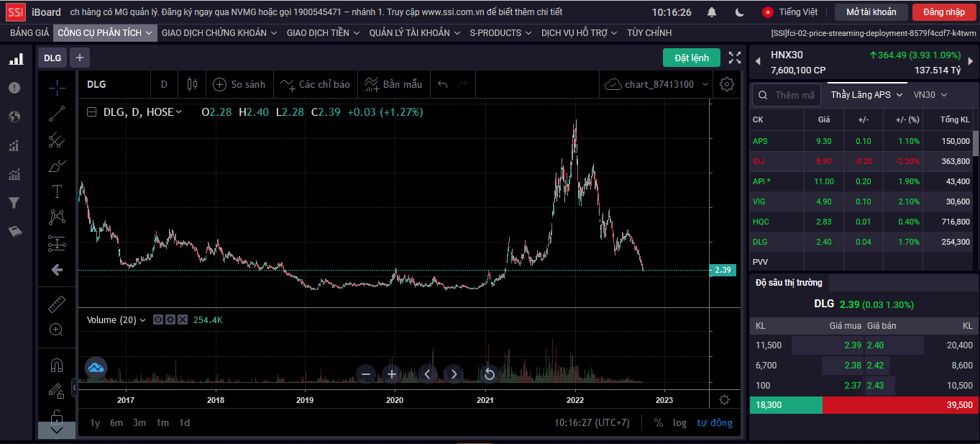
Task: Select the pitchfork drawing tool
Action: click(57, 140)
